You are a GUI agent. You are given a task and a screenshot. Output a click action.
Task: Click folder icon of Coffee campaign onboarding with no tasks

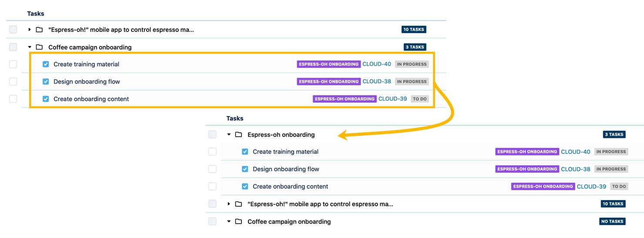[x=238, y=221]
